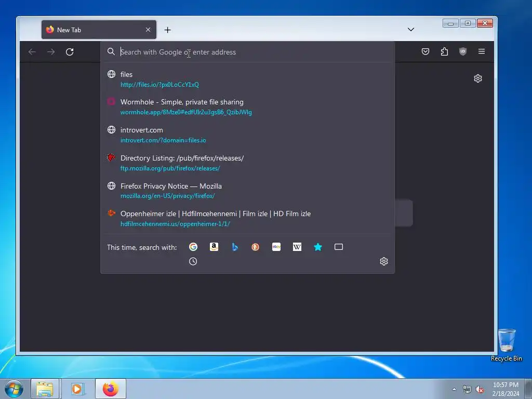Viewport: 532px width, 399px height.
Task: Open network status tray icon
Action: pyautogui.click(x=467, y=389)
